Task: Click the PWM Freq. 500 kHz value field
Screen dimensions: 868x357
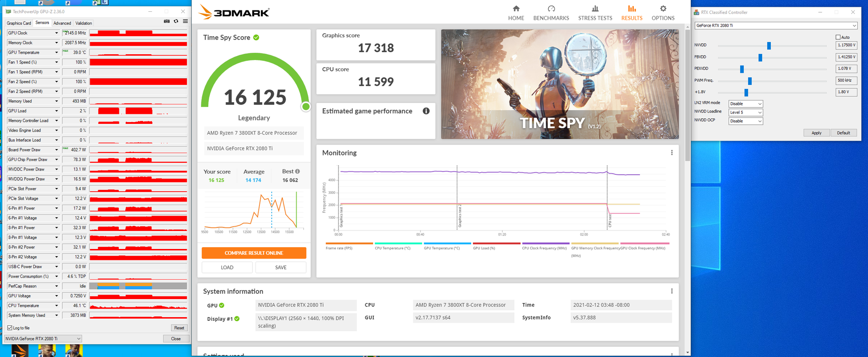Action: (846, 80)
